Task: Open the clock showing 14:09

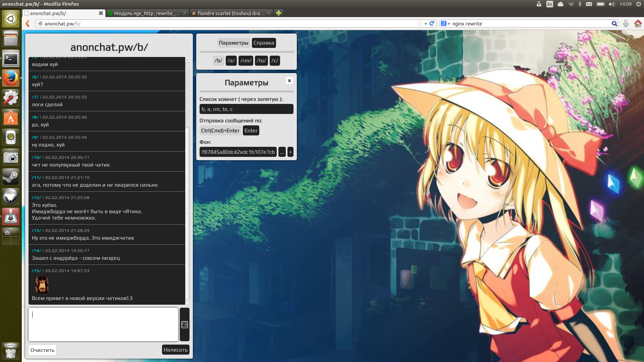Action: click(x=626, y=4)
